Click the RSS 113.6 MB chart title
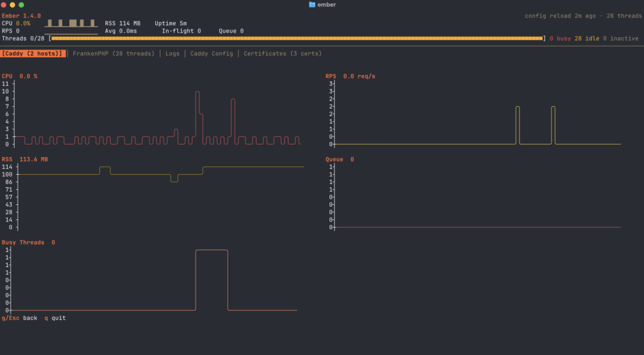 pos(25,159)
